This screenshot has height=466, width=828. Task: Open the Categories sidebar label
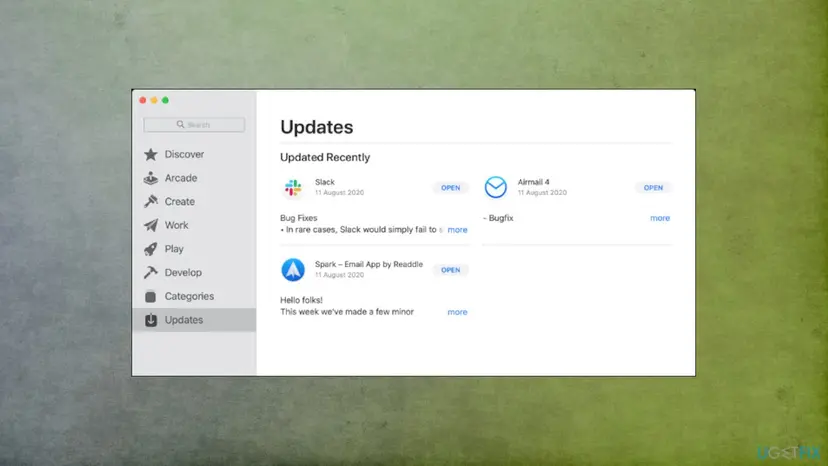pyautogui.click(x=189, y=296)
